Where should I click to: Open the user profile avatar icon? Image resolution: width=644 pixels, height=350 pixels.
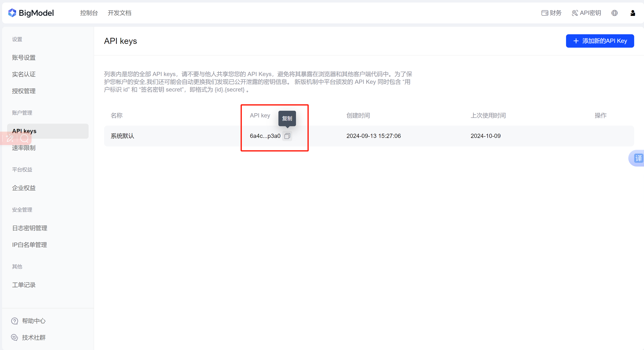tap(633, 13)
